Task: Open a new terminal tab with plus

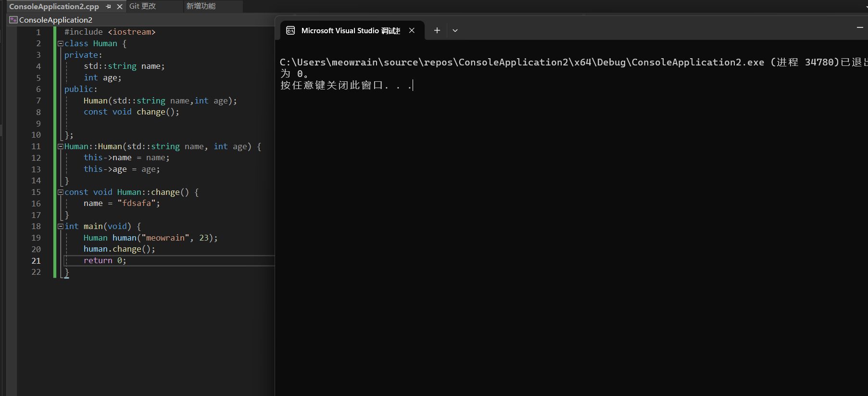Action: (437, 31)
